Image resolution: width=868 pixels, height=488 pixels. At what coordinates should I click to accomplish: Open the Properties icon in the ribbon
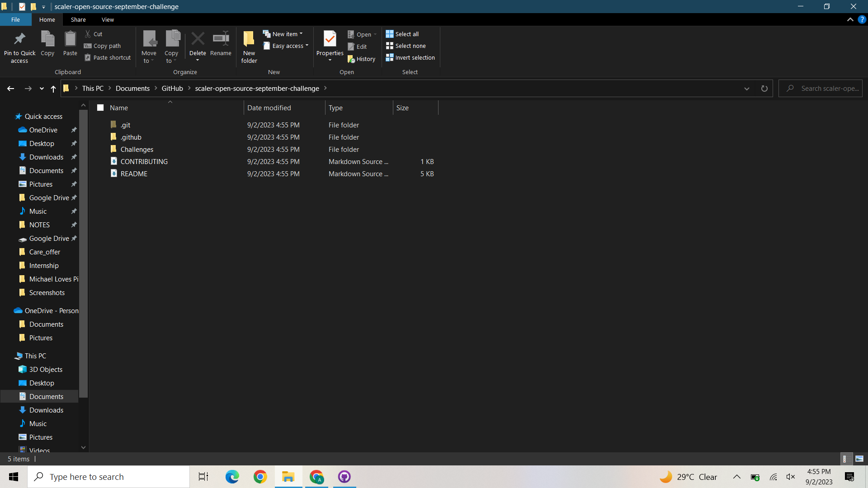point(330,39)
